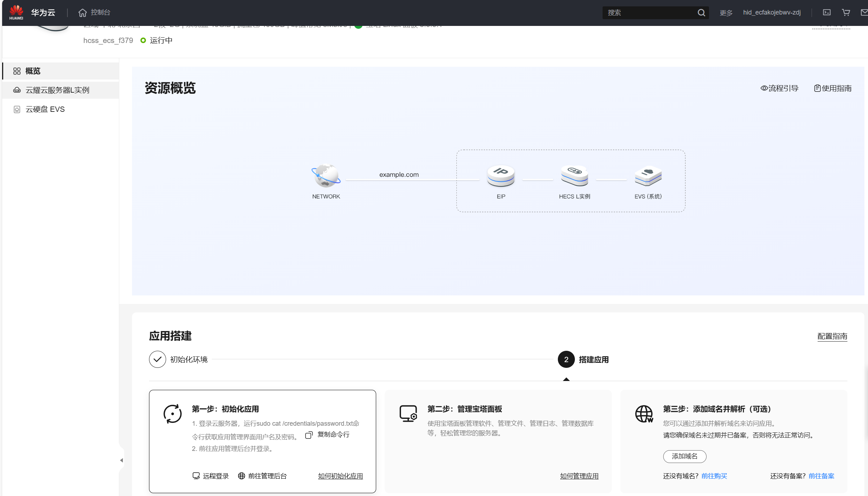Open the CloudShell terminal icon

click(x=827, y=12)
